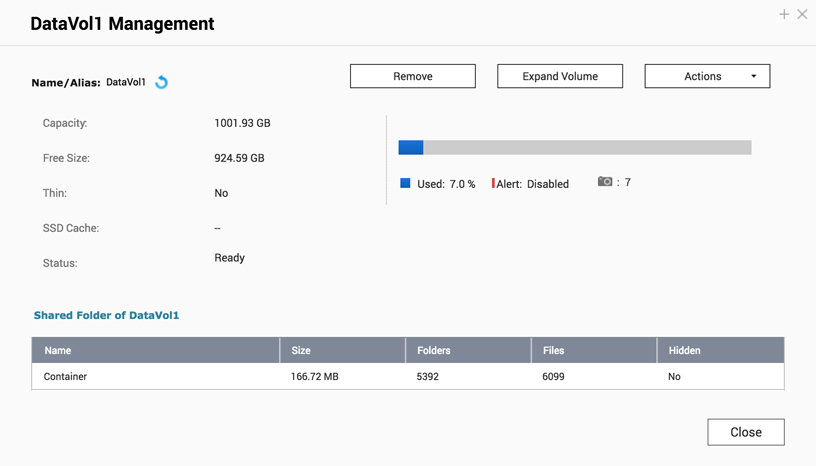This screenshot has width=816, height=466.
Task: Click the Thin value No
Action: (x=221, y=193)
